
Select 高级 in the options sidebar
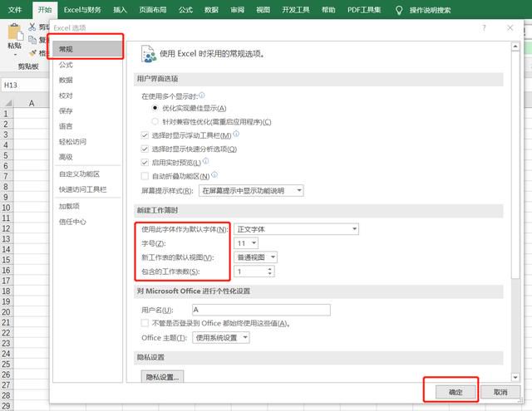pos(87,157)
